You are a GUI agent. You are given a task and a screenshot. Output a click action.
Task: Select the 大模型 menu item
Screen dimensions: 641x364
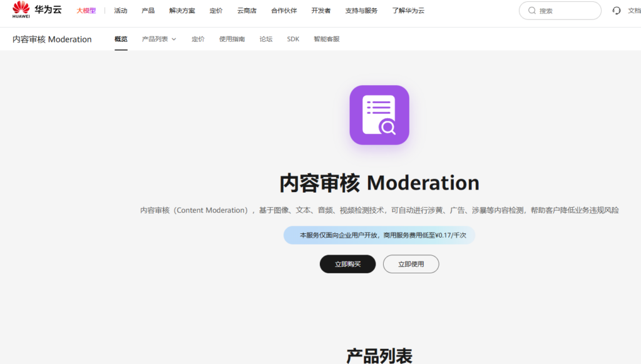click(86, 11)
